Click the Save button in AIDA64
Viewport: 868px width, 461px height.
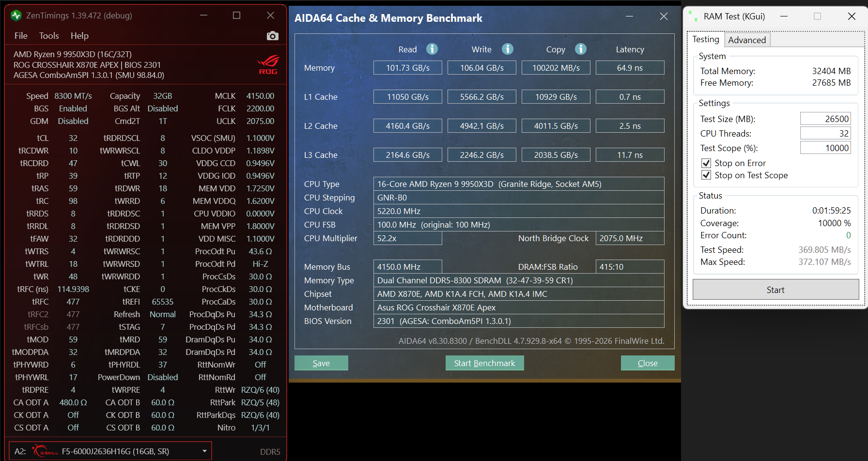pos(321,363)
